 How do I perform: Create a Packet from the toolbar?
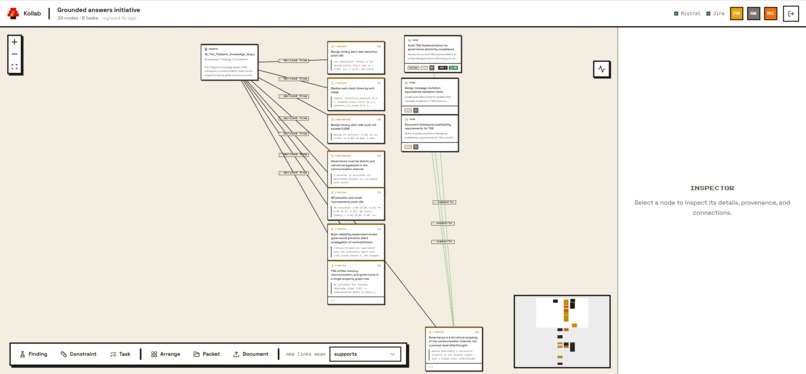pyautogui.click(x=207, y=354)
